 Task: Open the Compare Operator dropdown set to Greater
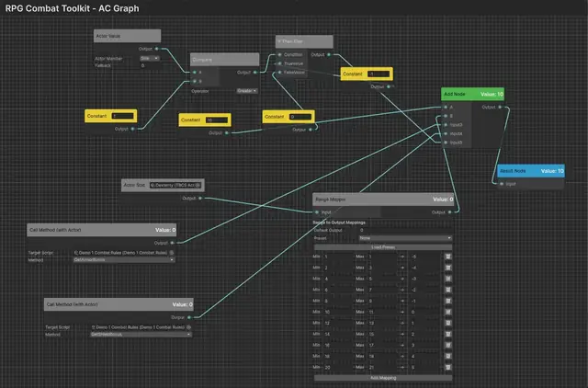[247, 91]
